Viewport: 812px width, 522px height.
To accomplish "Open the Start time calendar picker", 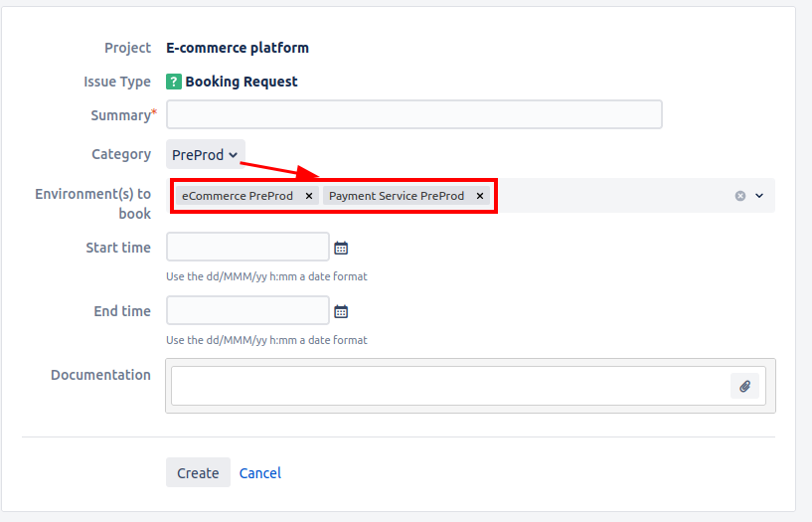I will (x=341, y=248).
